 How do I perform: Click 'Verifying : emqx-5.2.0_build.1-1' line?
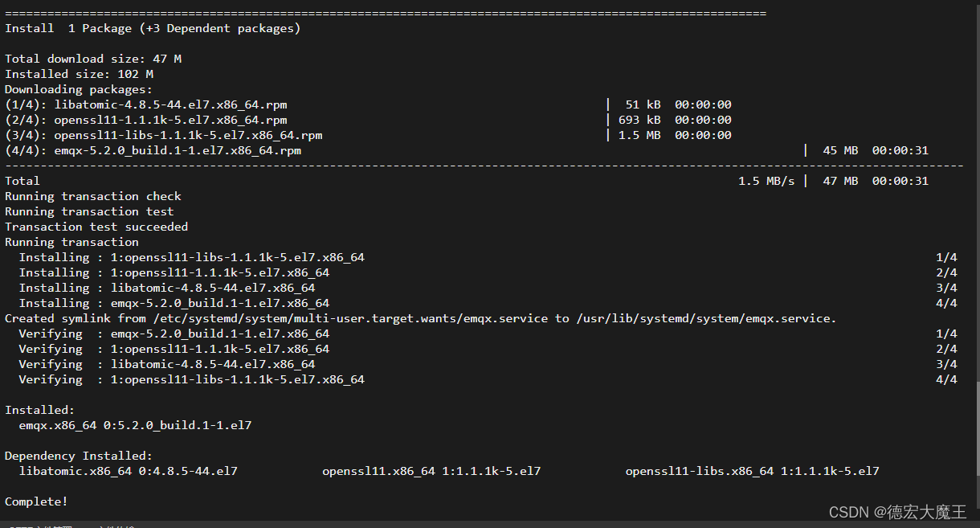[488, 334]
